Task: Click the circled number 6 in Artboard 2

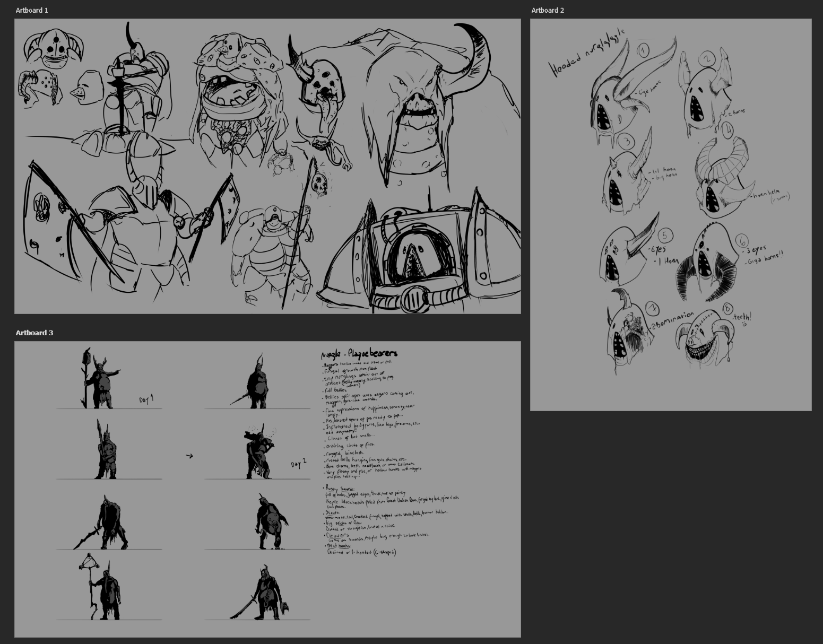Action: (741, 240)
